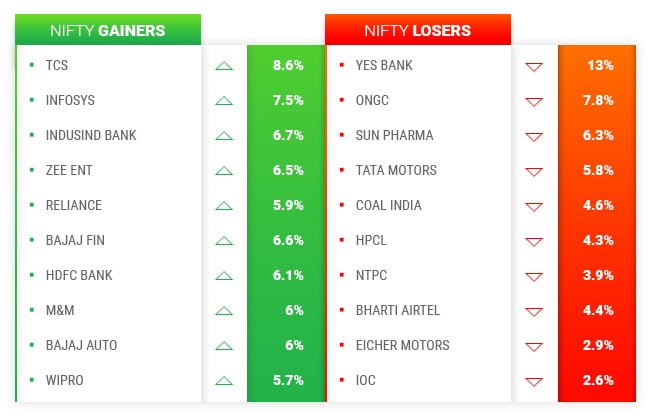Click the gain arrow for RELIANCE

coord(224,206)
